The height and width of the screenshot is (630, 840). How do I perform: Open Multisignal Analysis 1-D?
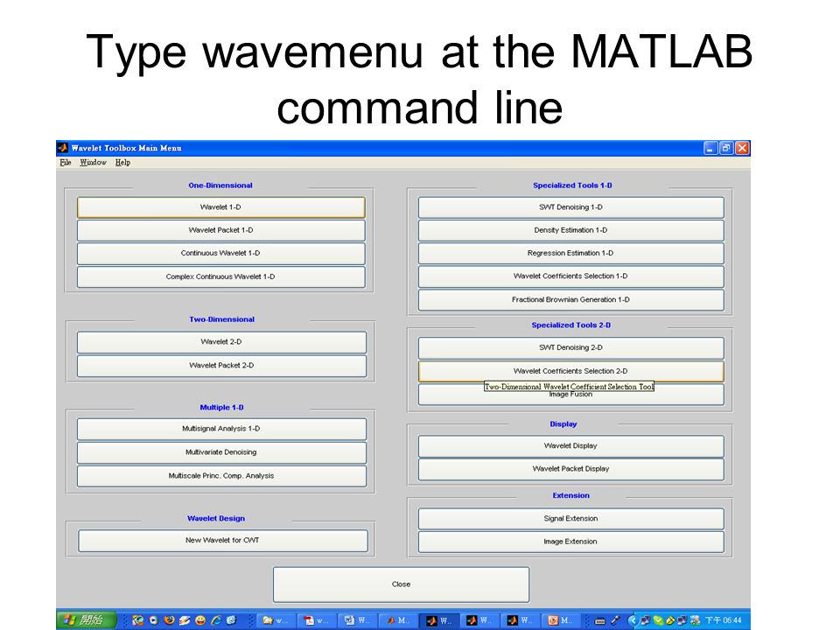(x=221, y=429)
